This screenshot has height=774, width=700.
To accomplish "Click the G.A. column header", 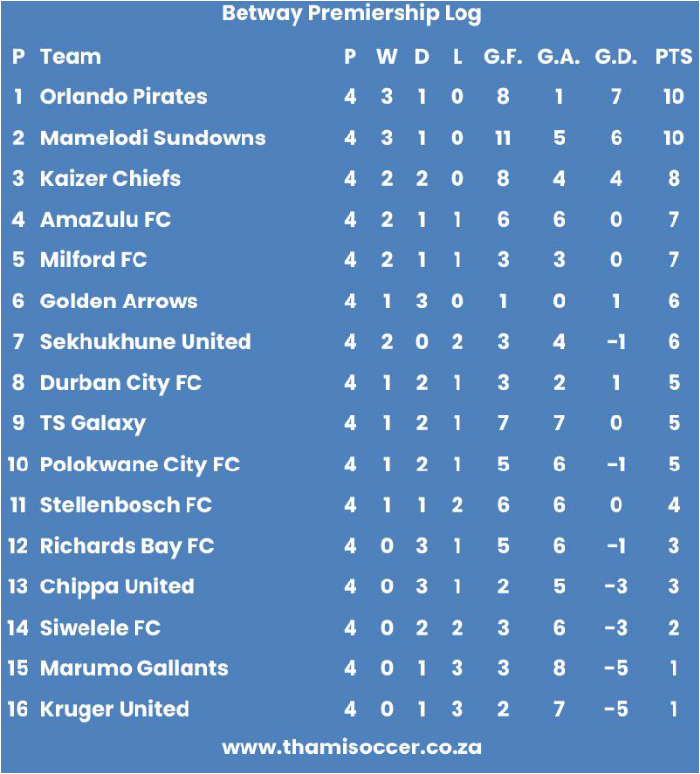I will pos(559,57).
